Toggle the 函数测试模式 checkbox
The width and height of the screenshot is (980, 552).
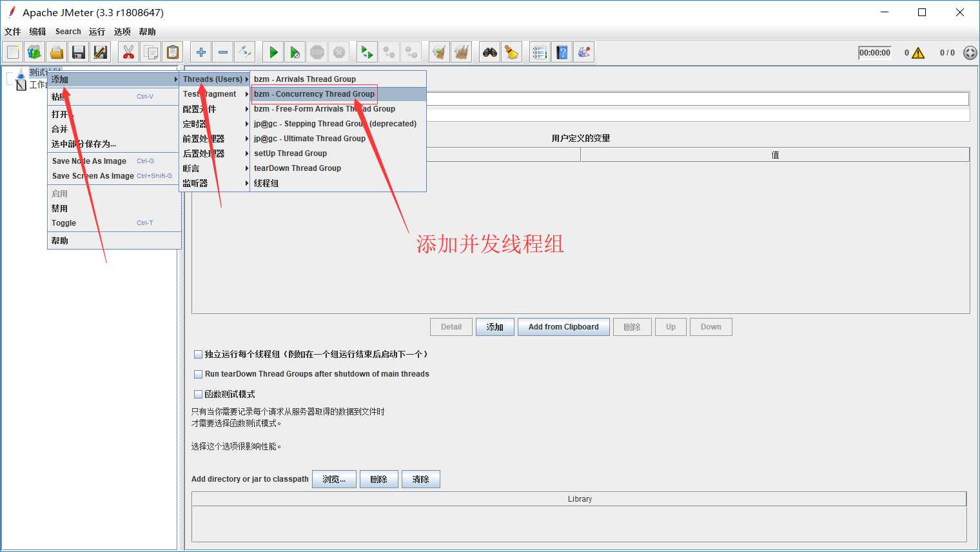click(x=199, y=394)
